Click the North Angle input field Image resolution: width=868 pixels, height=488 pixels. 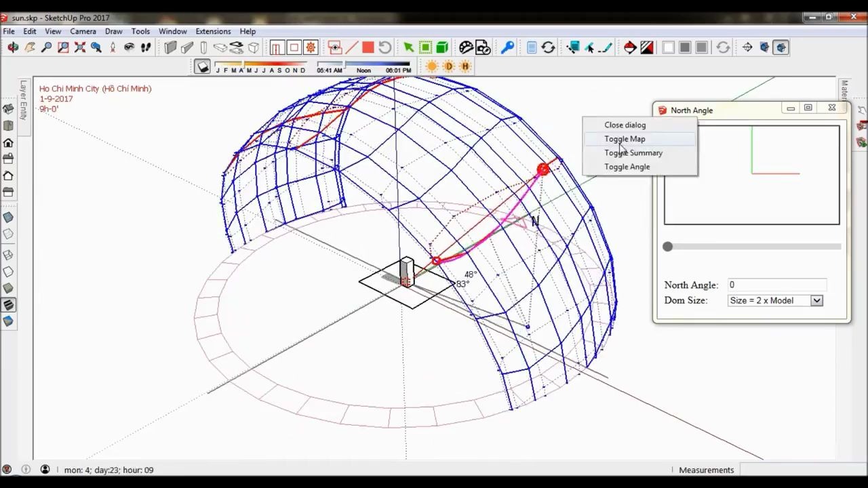[x=776, y=285]
